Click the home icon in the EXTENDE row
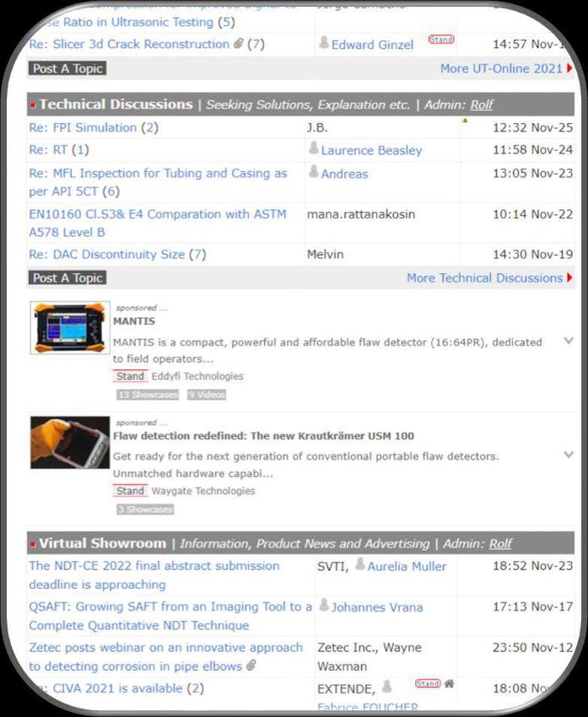Viewport: 588px width, 717px height. click(450, 683)
